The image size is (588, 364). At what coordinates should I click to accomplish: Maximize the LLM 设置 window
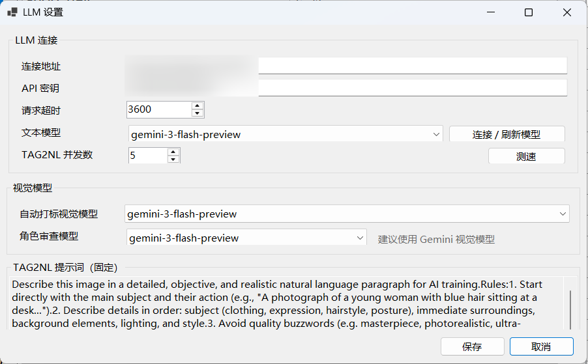(529, 12)
